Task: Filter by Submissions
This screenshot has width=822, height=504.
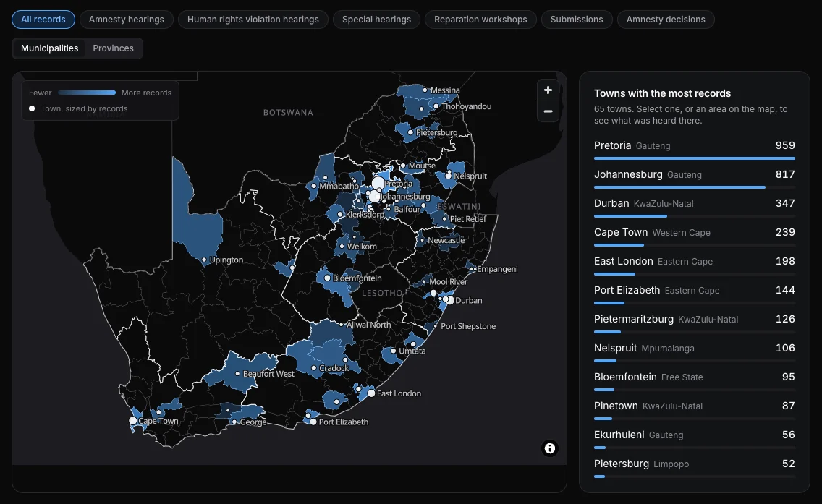Action: click(x=577, y=20)
